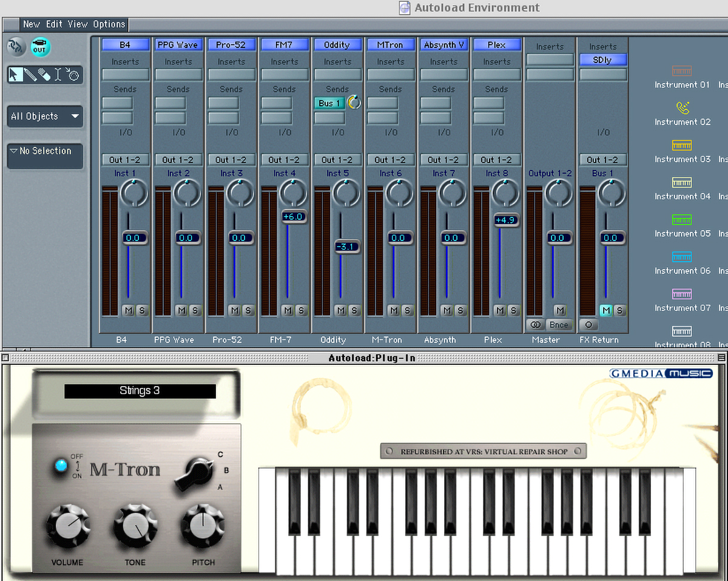Open the Inserts slot on PPG Wave channel
This screenshot has width=728, height=581.
(178, 75)
